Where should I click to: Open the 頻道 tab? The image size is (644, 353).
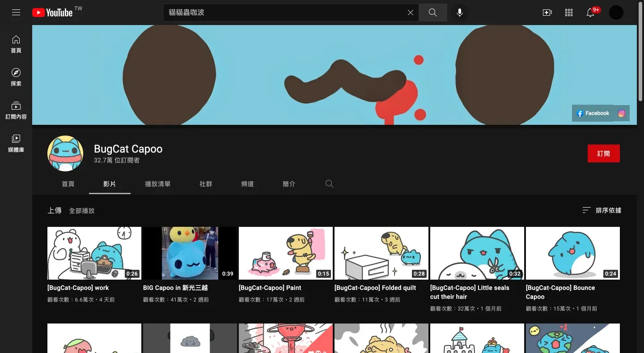(247, 184)
